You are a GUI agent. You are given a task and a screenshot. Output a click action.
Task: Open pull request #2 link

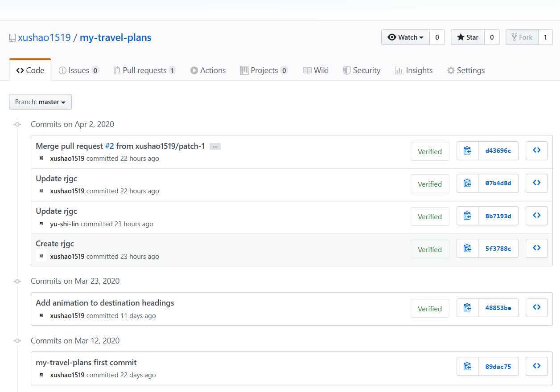[x=110, y=146]
